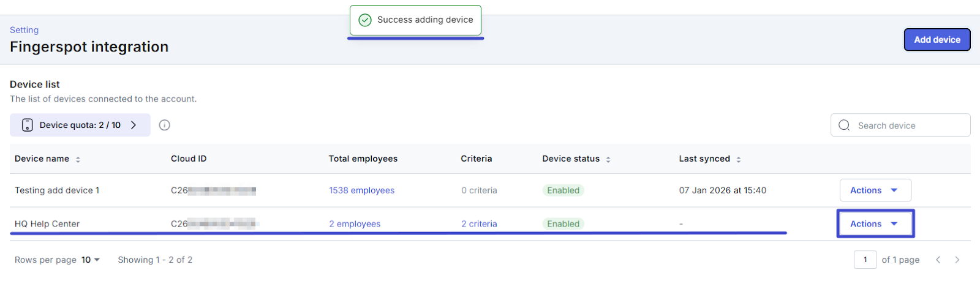Click the Success adding device notification
980x289 pixels.
[x=416, y=20]
